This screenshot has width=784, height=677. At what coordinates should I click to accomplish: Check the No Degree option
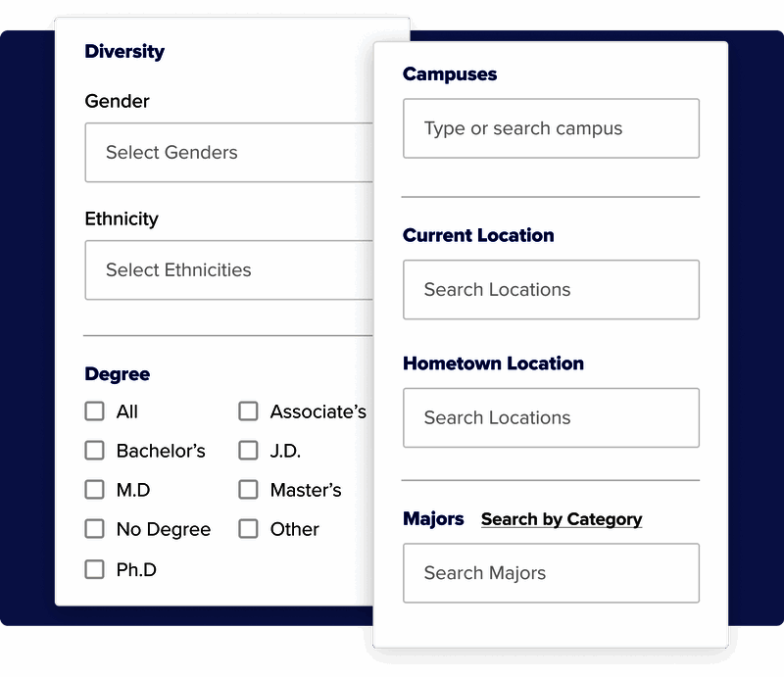94,529
